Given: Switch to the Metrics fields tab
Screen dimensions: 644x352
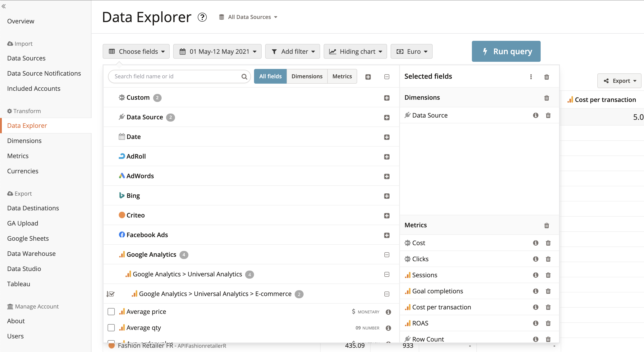Looking at the screenshot, I should coord(342,76).
